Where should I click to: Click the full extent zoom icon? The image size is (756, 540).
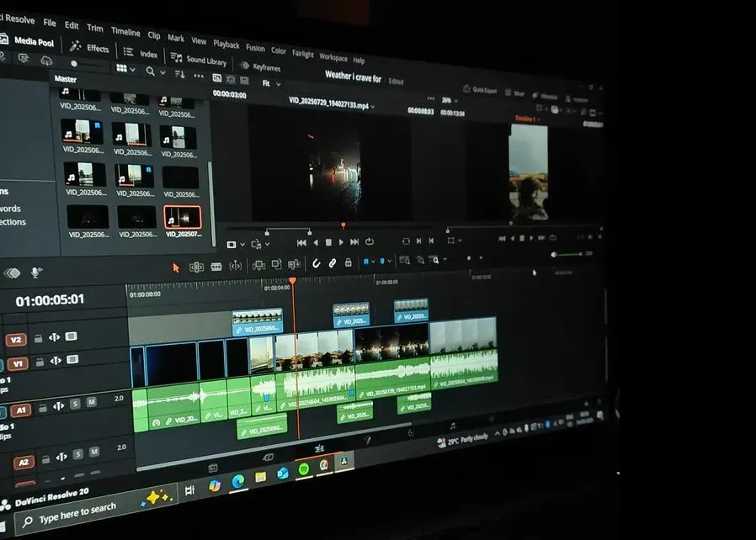click(404, 261)
